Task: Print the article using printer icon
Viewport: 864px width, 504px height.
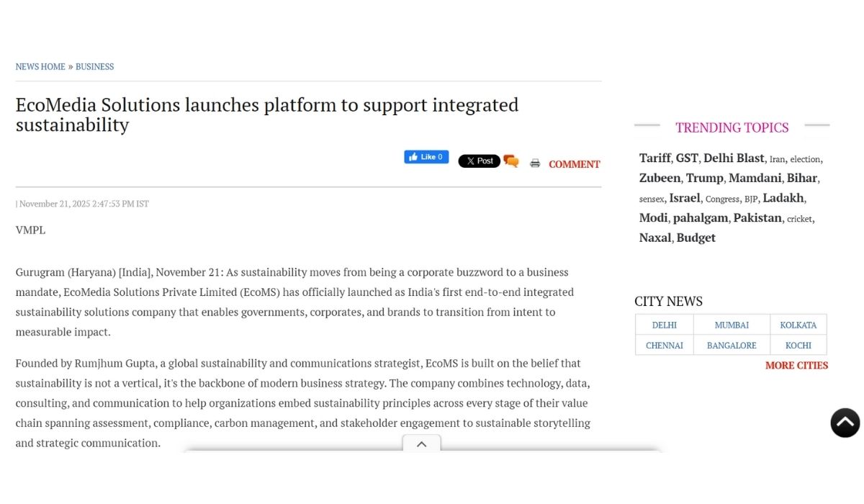Action: pos(535,163)
